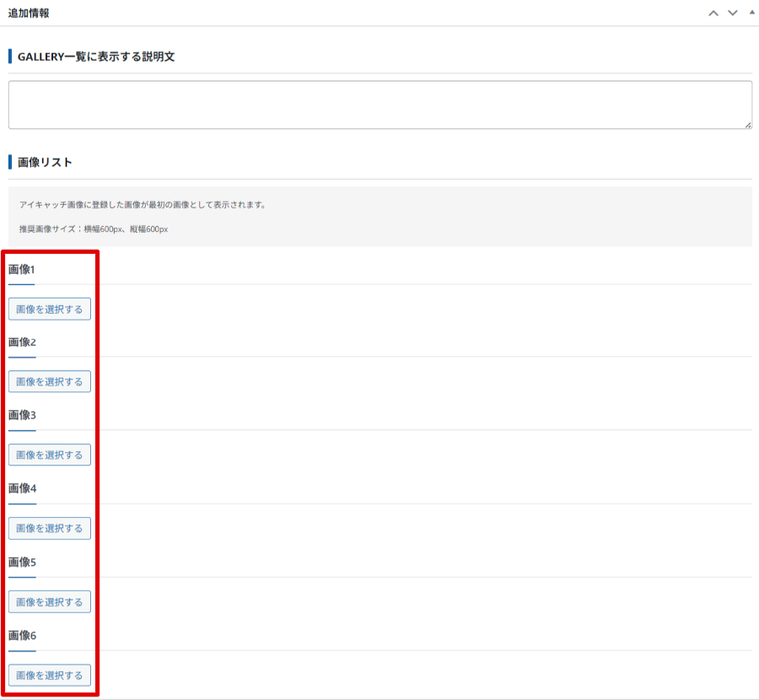Click the 画像3 label
Image resolution: width=759 pixels, height=700 pixels.
coord(22,415)
